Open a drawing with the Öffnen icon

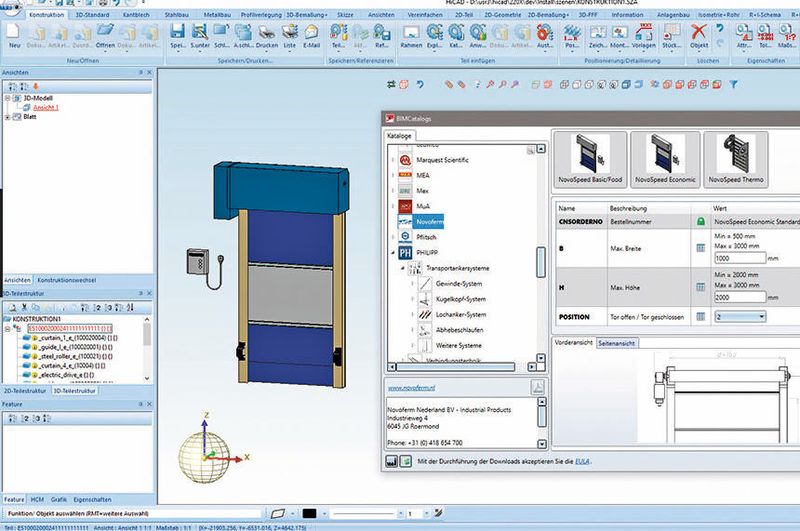coord(105,31)
